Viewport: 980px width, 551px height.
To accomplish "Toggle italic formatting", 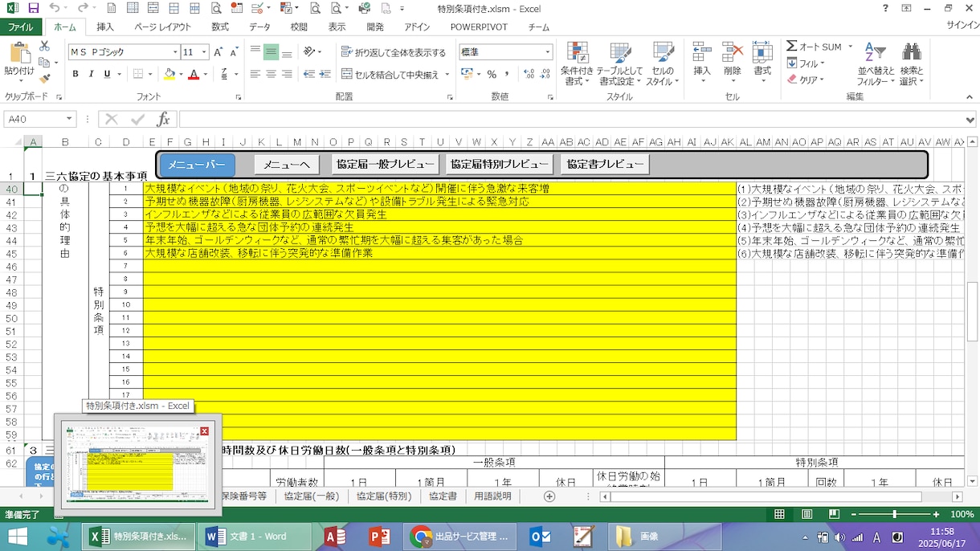I will [x=91, y=74].
